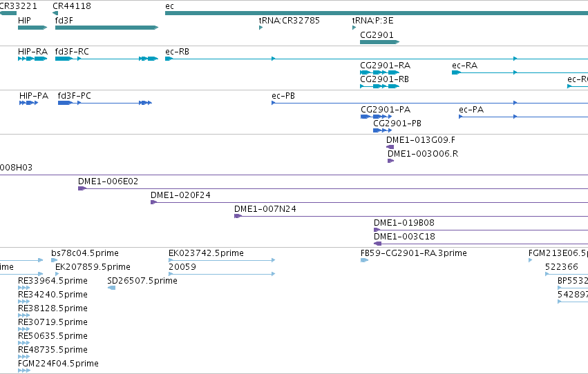Select the ec-PB protein feature
The height and width of the screenshot is (374, 588).
[430, 103]
